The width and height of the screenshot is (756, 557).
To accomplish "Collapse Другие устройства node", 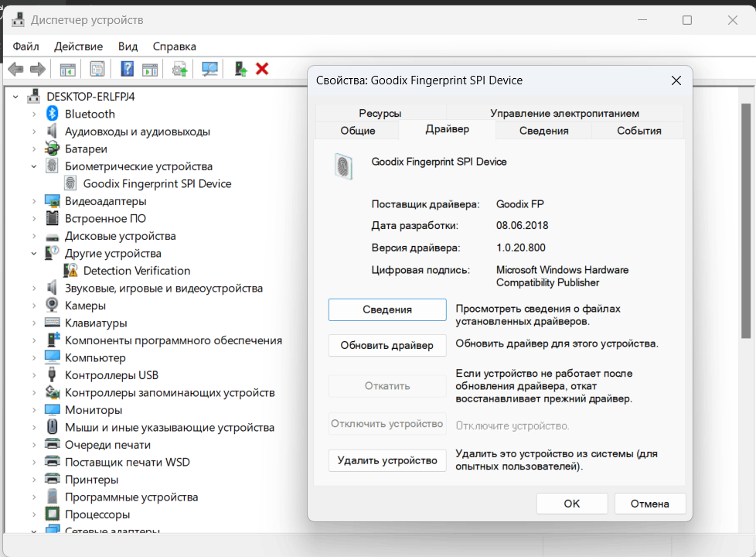I will click(x=34, y=254).
